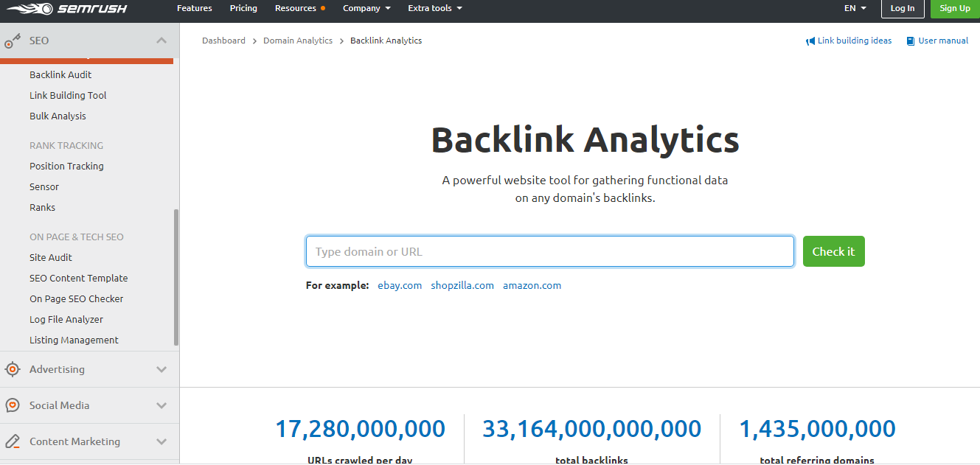Open Link Building Tool in sidebar
The image size is (980, 465).
(x=68, y=95)
